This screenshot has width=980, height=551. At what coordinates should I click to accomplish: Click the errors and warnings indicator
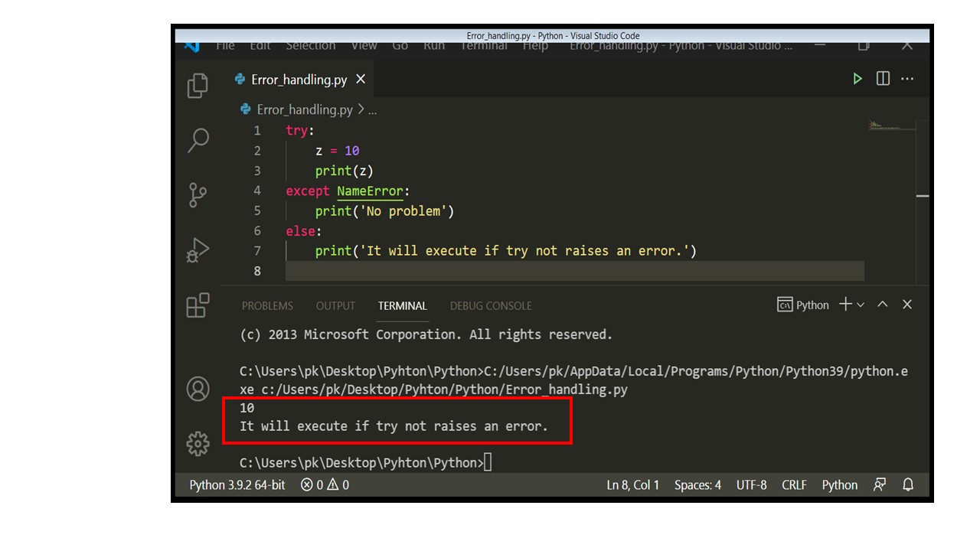[x=323, y=484]
